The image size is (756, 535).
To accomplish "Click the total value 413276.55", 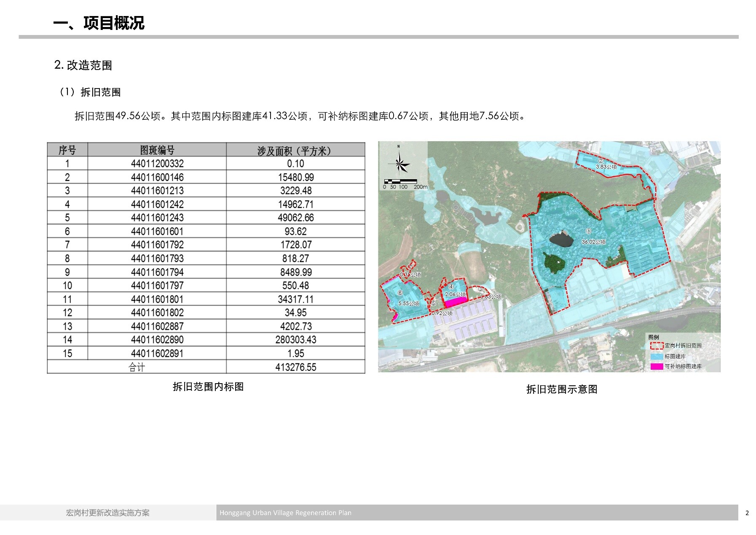I will coord(295,367).
